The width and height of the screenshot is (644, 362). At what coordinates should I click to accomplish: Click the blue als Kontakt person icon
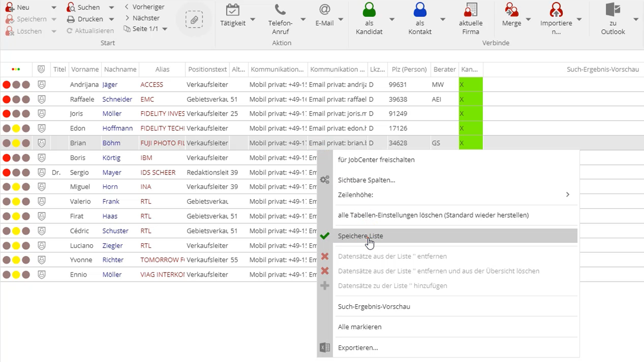[x=420, y=10]
